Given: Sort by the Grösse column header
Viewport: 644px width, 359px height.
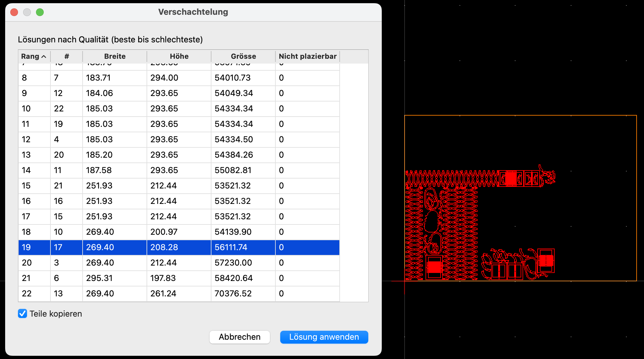Looking at the screenshot, I should click(x=243, y=57).
